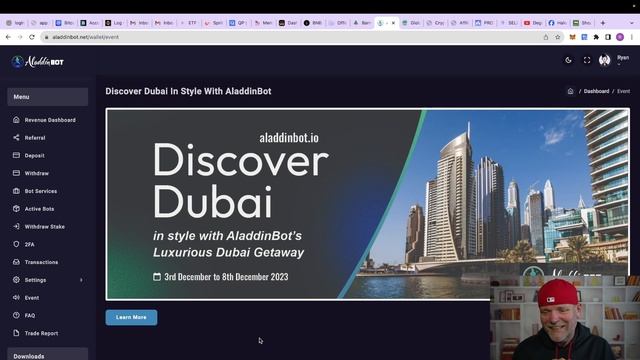
Task: Click the Referral share icon
Action: click(x=16, y=138)
